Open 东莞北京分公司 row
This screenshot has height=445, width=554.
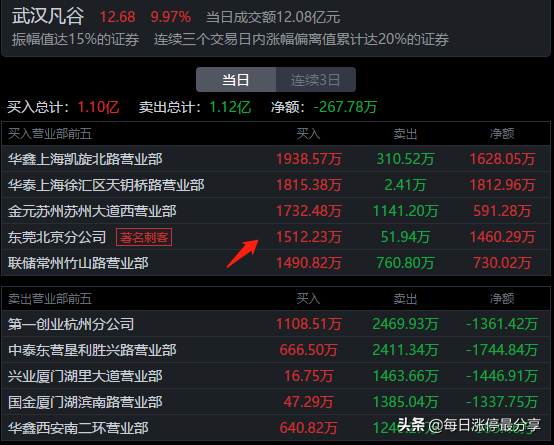(276, 237)
